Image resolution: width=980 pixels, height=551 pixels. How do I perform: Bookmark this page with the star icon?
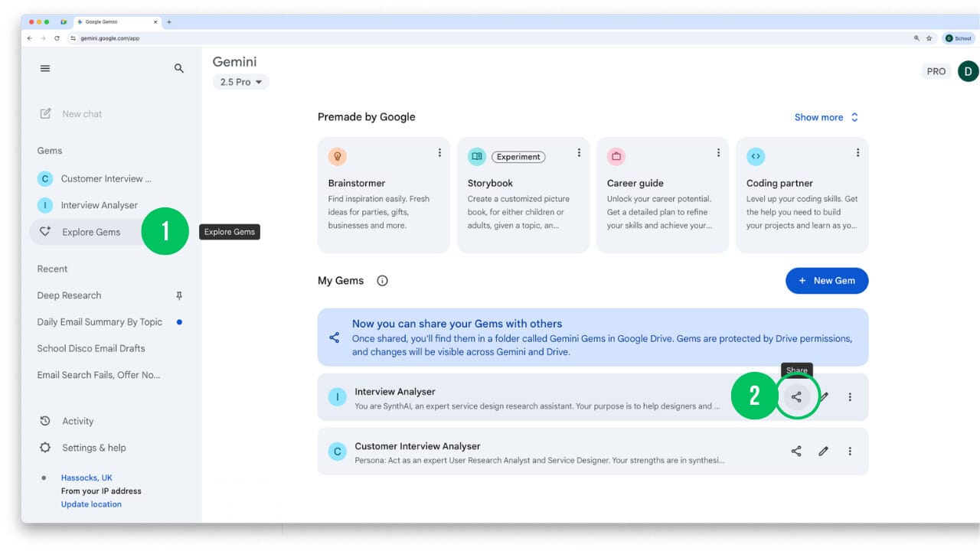click(929, 38)
